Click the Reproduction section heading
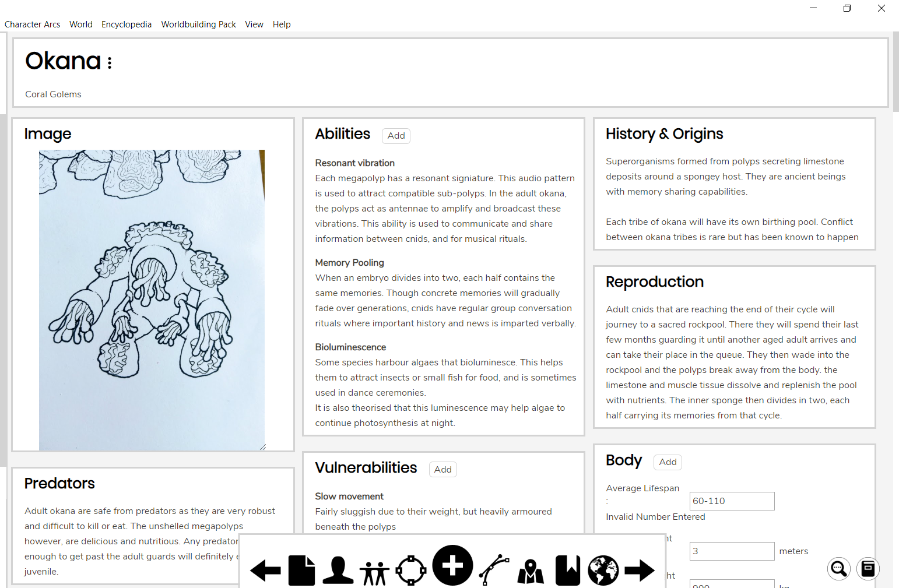 (x=655, y=282)
